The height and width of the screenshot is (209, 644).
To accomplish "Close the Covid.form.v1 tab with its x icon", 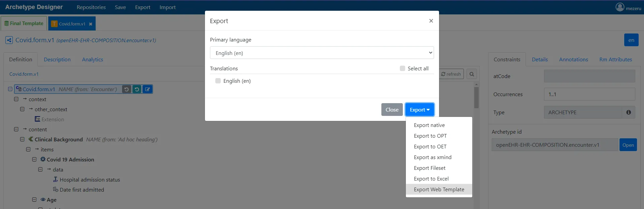I will point(91,24).
